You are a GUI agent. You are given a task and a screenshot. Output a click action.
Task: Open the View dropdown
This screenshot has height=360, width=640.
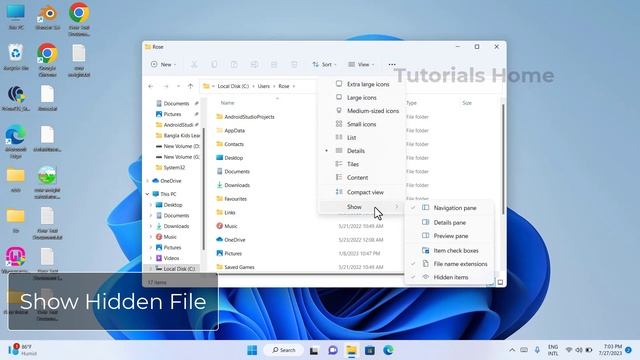pos(361,64)
